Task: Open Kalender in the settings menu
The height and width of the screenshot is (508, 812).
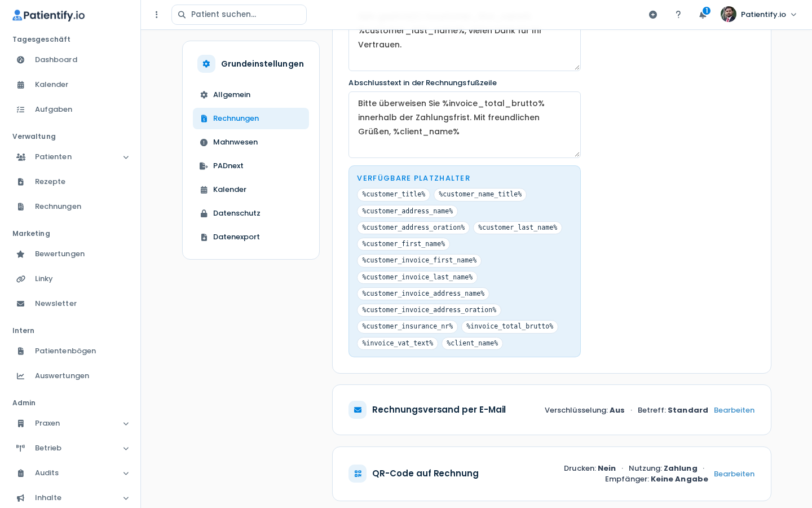Action: 251,190
